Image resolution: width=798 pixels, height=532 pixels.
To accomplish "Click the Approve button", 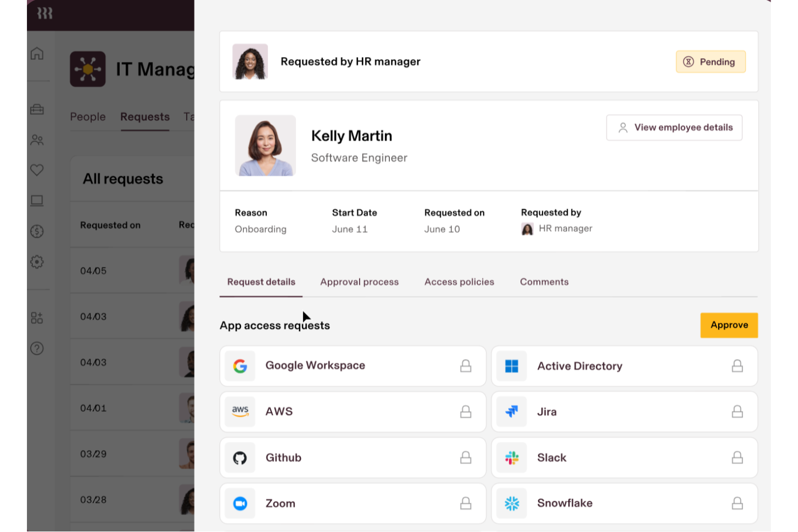I will (729, 325).
